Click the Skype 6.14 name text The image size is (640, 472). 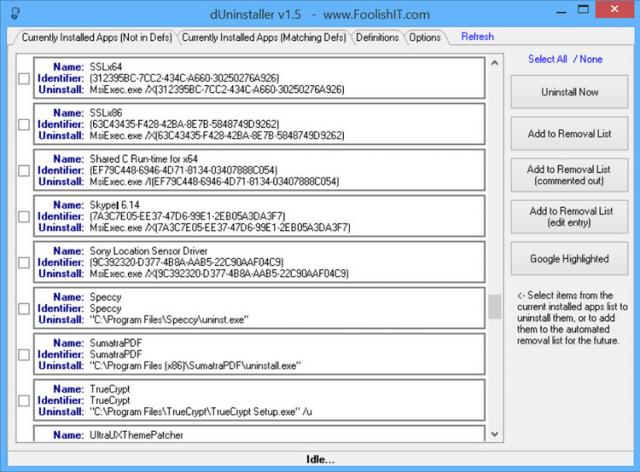click(x=114, y=205)
